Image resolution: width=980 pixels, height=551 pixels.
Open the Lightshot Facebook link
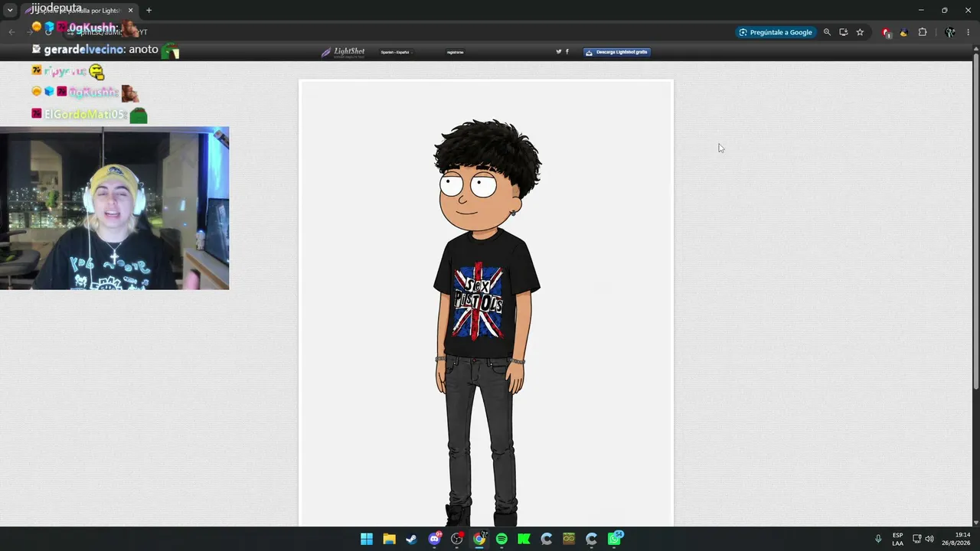tap(567, 52)
